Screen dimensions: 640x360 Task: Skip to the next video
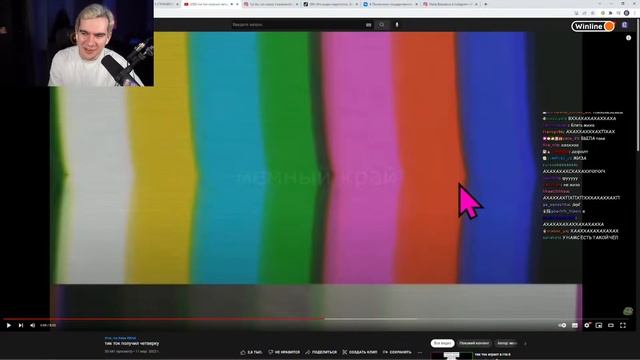pos(21,325)
